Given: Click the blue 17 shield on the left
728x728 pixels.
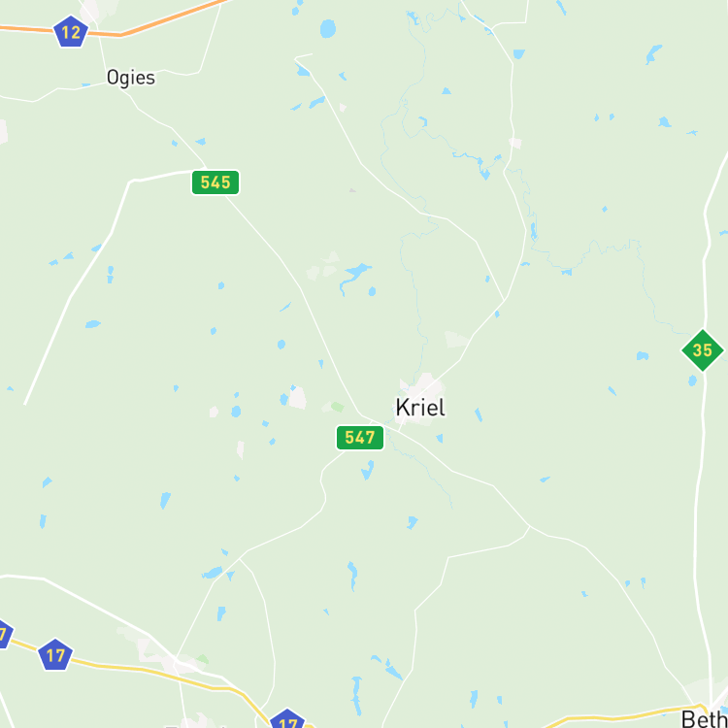Looking at the screenshot, I should coord(55,655).
